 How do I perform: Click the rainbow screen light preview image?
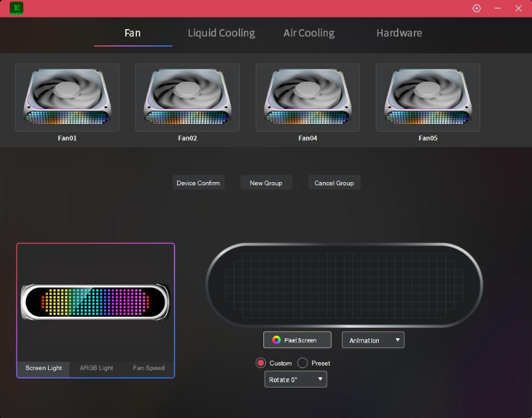(95, 302)
